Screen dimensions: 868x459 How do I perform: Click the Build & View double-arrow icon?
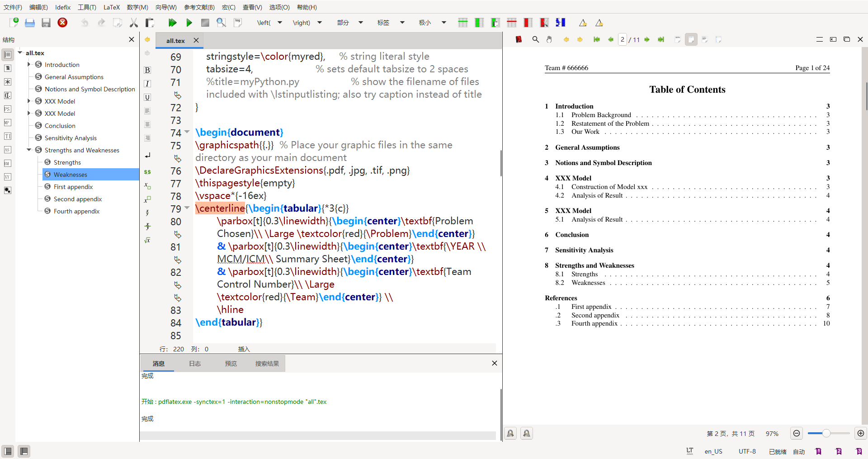click(x=172, y=23)
